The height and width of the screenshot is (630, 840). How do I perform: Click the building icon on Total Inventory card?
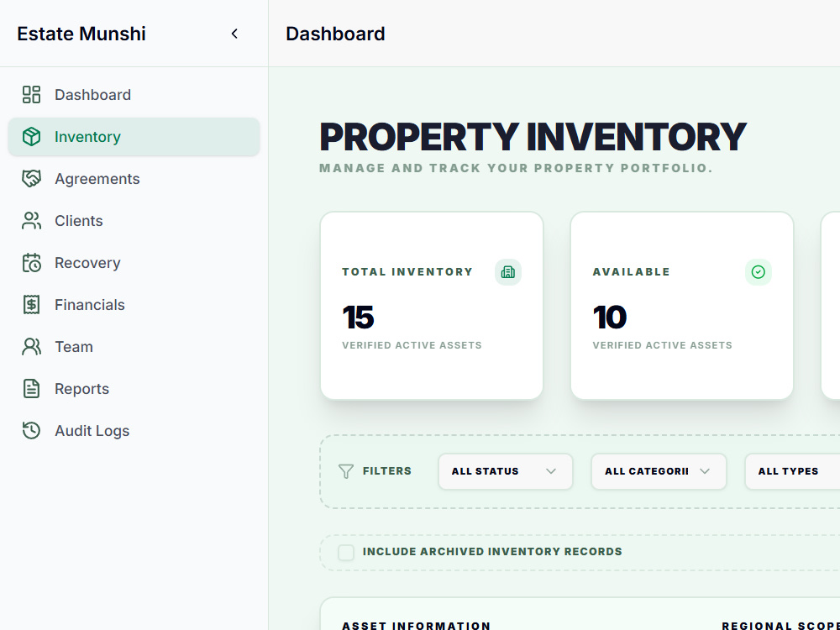click(508, 272)
